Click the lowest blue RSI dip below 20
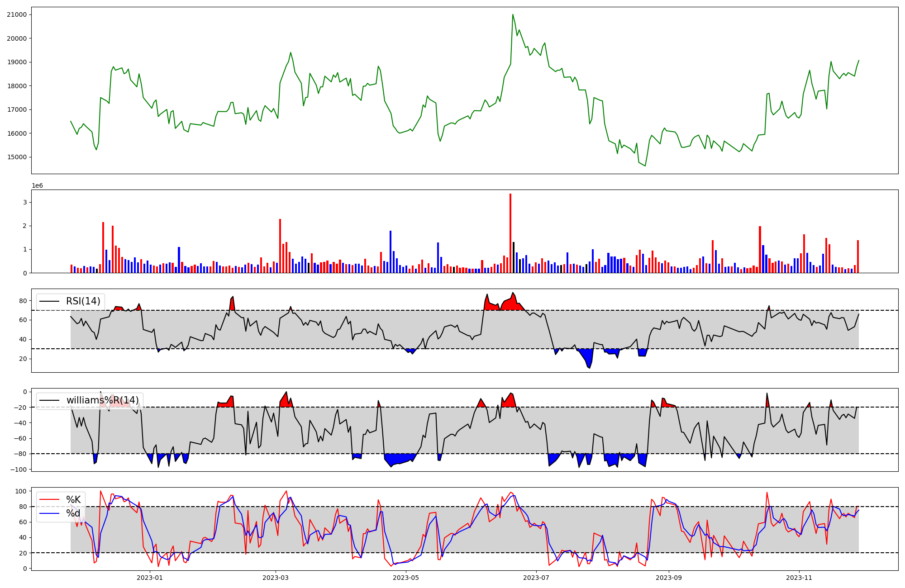 [589, 365]
